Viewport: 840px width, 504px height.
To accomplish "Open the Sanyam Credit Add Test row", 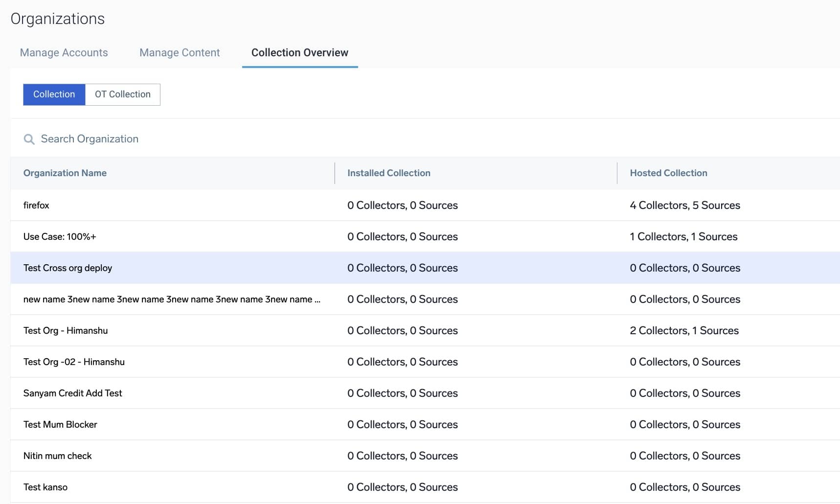I will tap(73, 393).
